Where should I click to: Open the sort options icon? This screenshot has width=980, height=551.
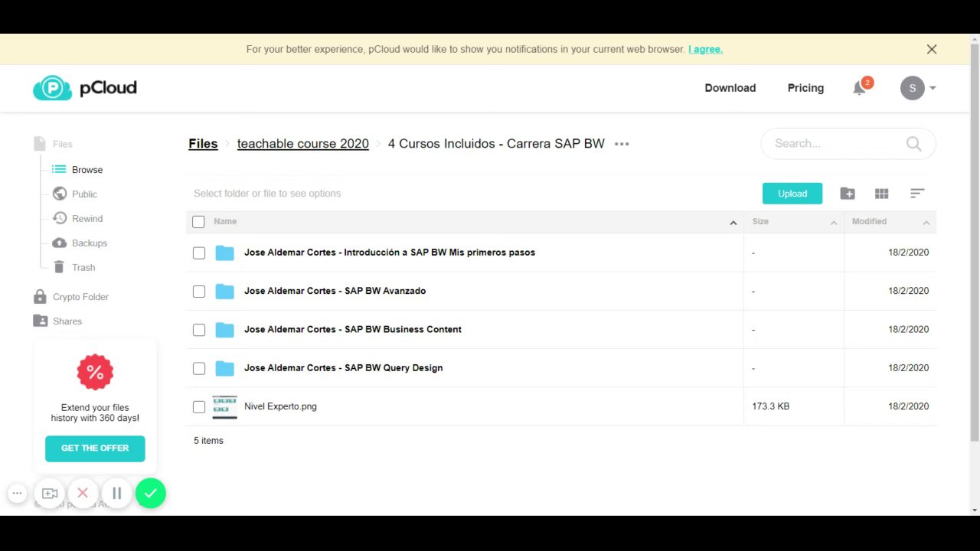tap(917, 194)
